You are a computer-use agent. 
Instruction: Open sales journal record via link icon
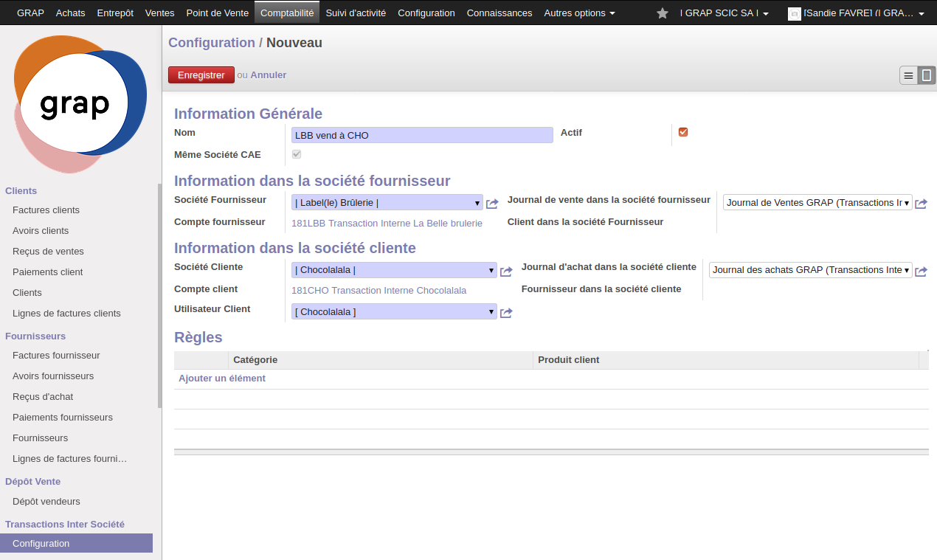921,204
